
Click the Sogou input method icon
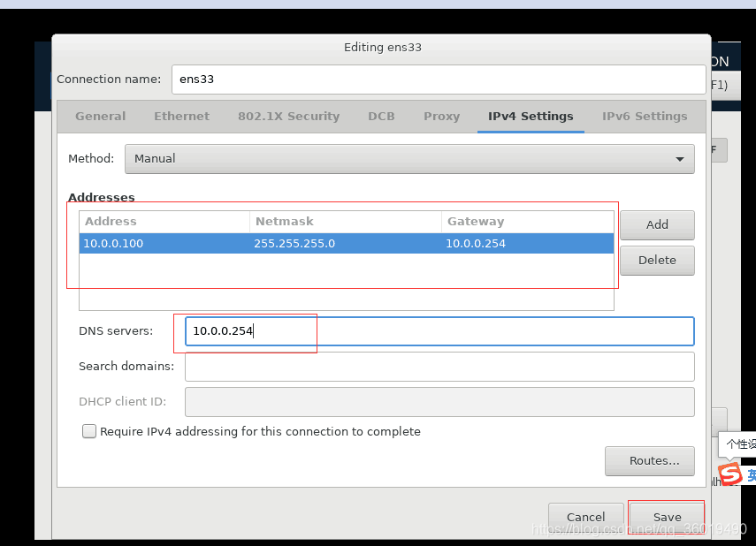click(x=729, y=474)
